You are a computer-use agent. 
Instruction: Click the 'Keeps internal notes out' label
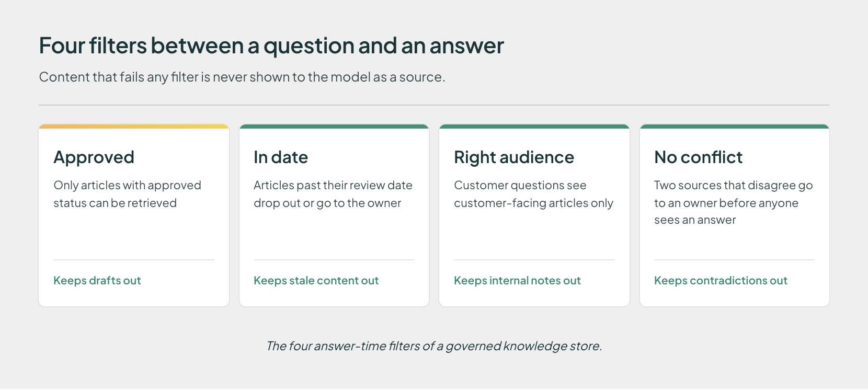tap(517, 281)
